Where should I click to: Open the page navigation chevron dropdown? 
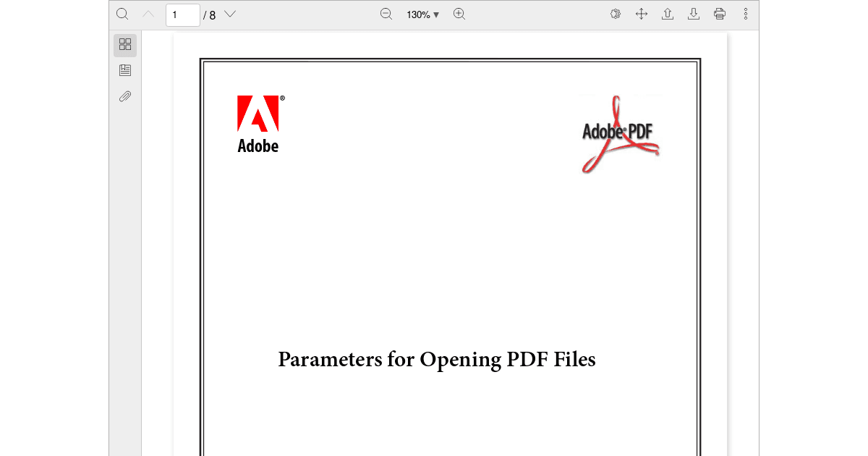(x=229, y=14)
